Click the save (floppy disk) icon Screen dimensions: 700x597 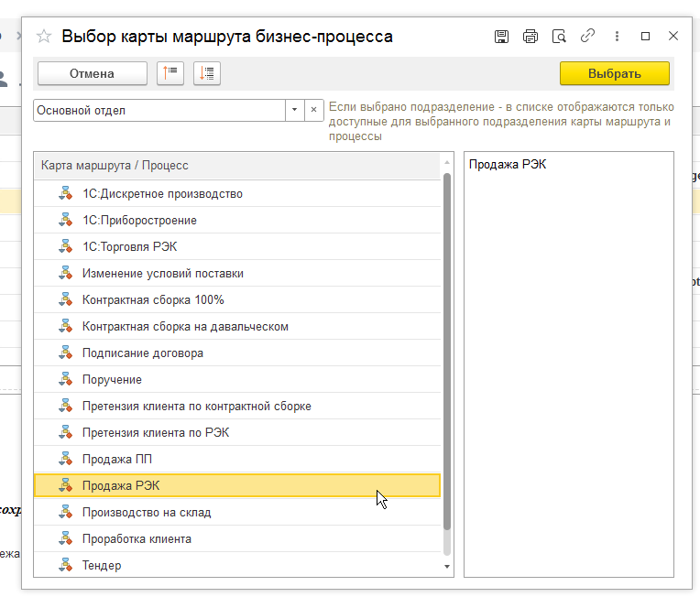pos(501,37)
